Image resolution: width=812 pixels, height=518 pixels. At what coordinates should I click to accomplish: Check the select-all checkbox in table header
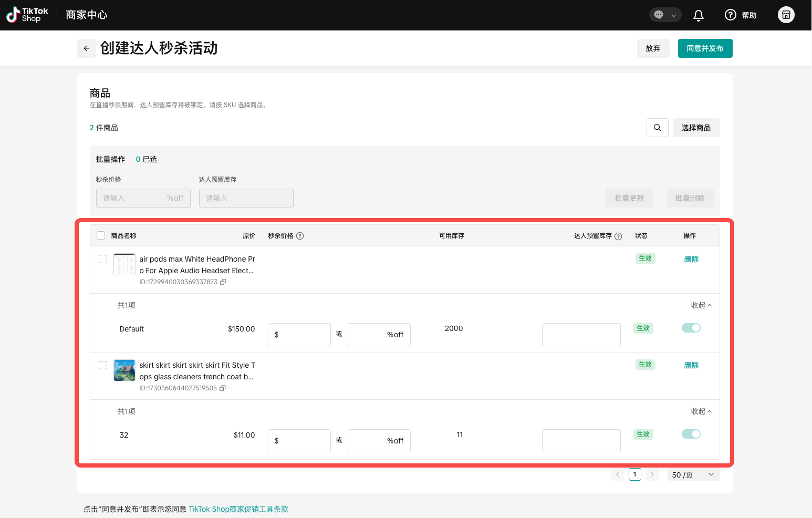coord(101,235)
